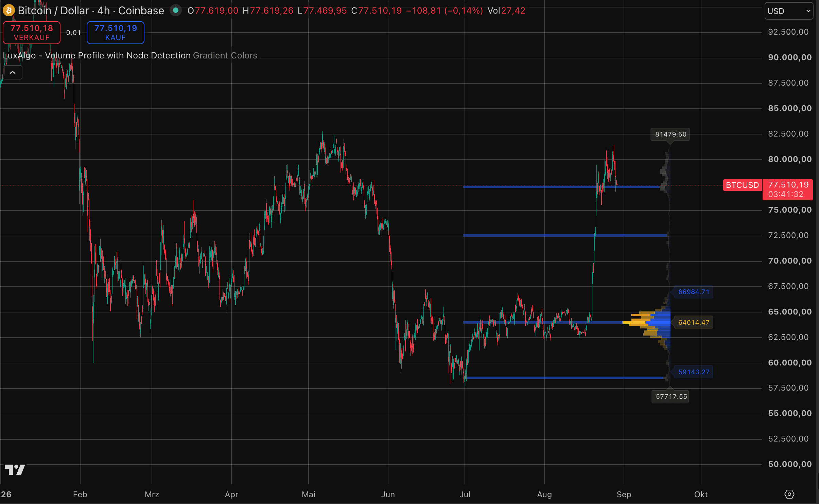Click the 77.510,19 current price axis label
The height and width of the screenshot is (504, 819).
[x=788, y=185]
